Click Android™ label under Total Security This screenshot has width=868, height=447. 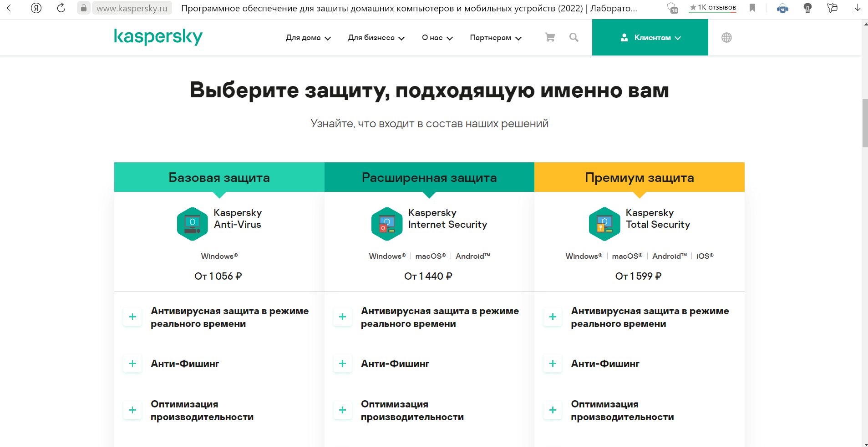click(x=670, y=256)
